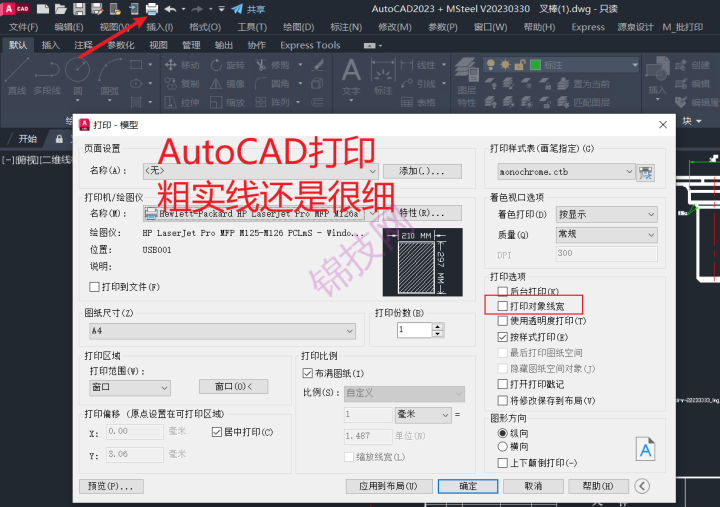Click the Redo arrow icon

[197, 9]
